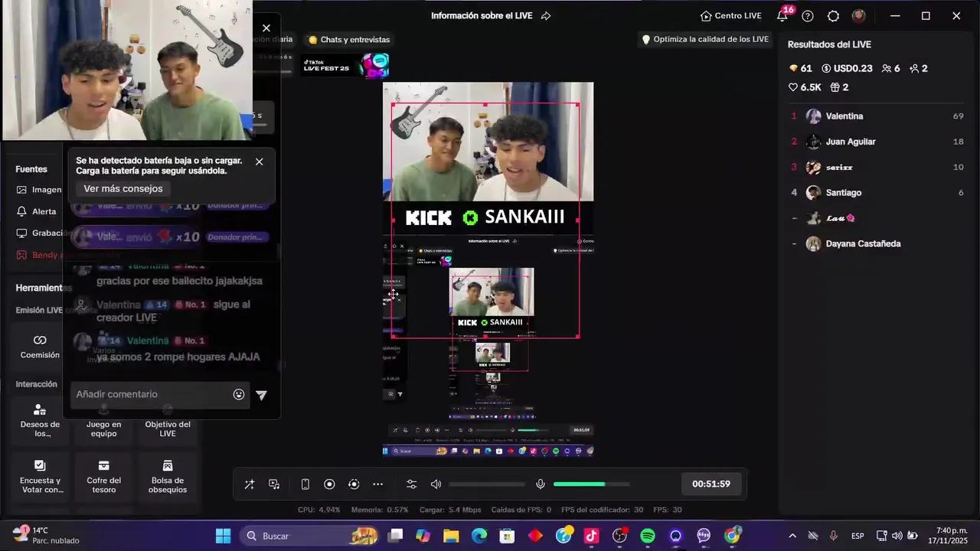The height and width of the screenshot is (551, 980).
Task: Adjust the speaker volume slider
Action: [487, 484]
